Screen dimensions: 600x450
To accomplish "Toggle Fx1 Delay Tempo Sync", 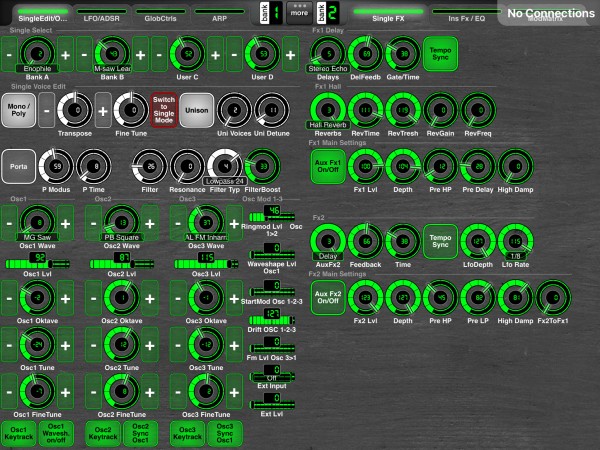I will (440, 54).
